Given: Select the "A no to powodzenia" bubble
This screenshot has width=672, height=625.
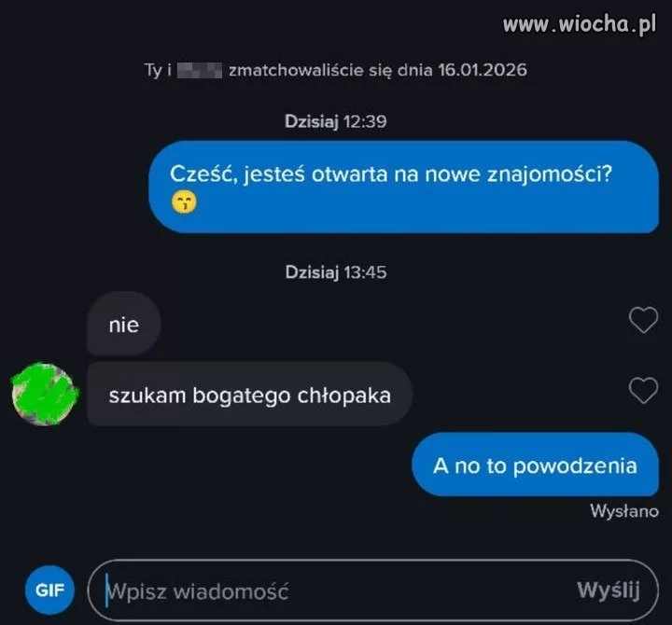Looking at the screenshot, I should click(x=535, y=465).
